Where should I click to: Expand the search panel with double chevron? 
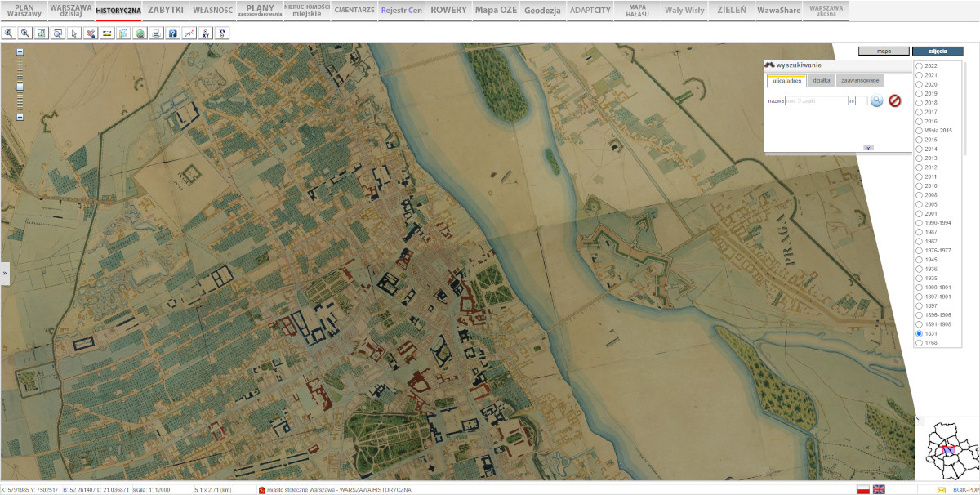pyautogui.click(x=868, y=148)
